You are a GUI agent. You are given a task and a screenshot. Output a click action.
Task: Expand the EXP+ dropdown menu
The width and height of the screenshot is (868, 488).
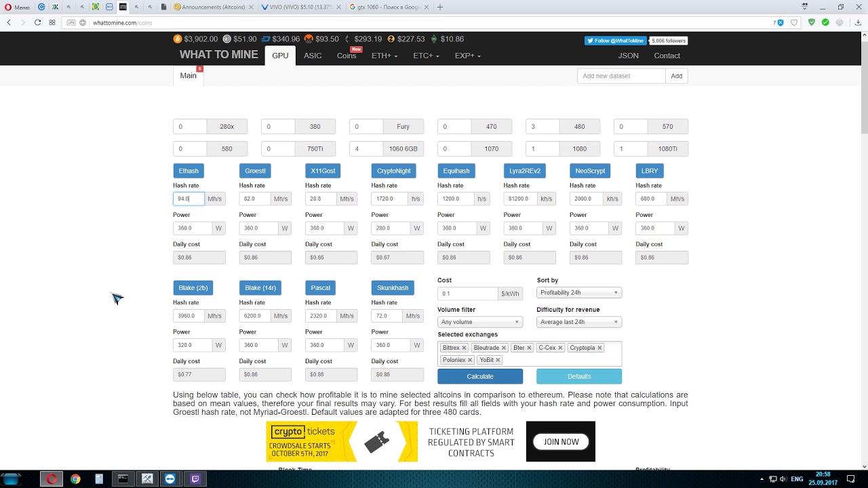[x=468, y=56]
